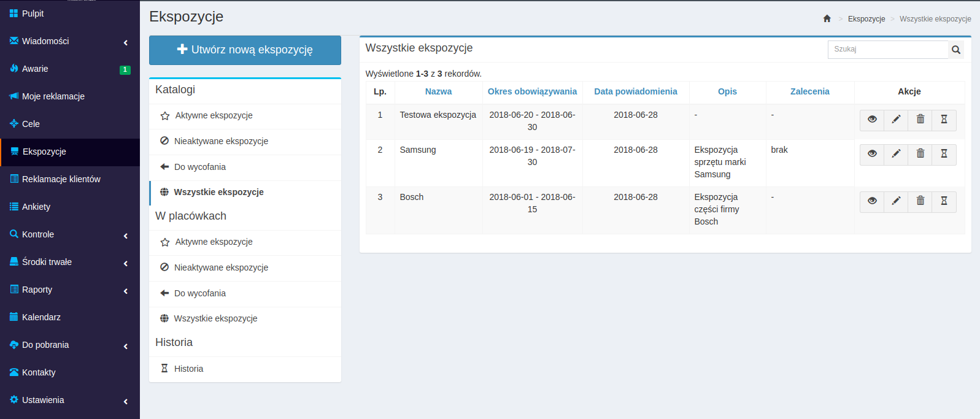
Task: Select Nieaktywne ekspozycje under Katalogi
Action: tap(221, 141)
